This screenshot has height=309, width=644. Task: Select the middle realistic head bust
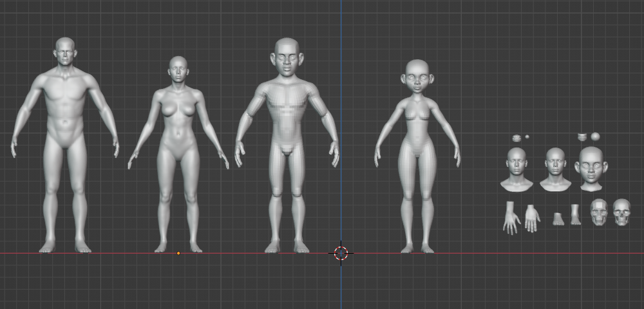click(555, 169)
